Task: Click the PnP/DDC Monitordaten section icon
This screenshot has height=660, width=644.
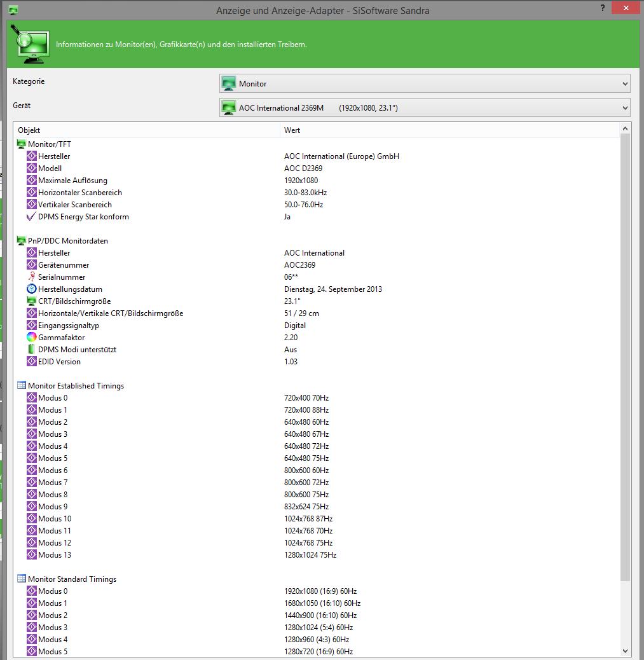Action: point(21,241)
